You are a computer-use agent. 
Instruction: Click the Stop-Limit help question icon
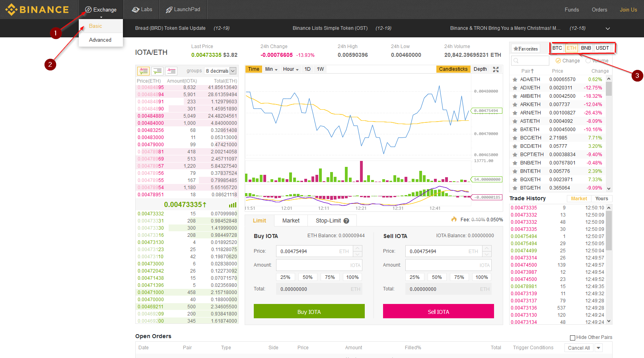tap(346, 221)
